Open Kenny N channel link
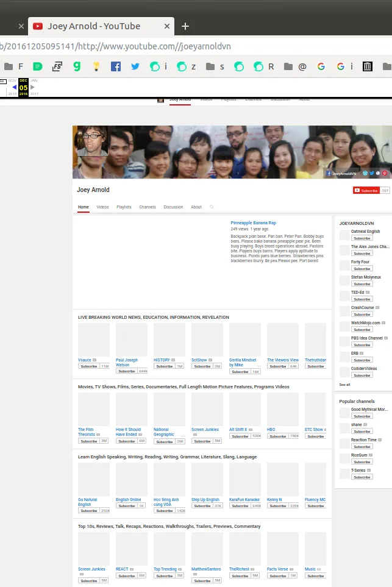Viewport: 392px width, 587px height. 274,499
